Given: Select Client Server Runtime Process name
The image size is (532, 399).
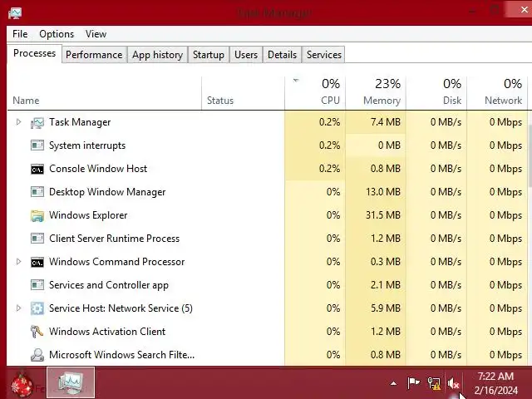Looking at the screenshot, I should pos(114,239).
